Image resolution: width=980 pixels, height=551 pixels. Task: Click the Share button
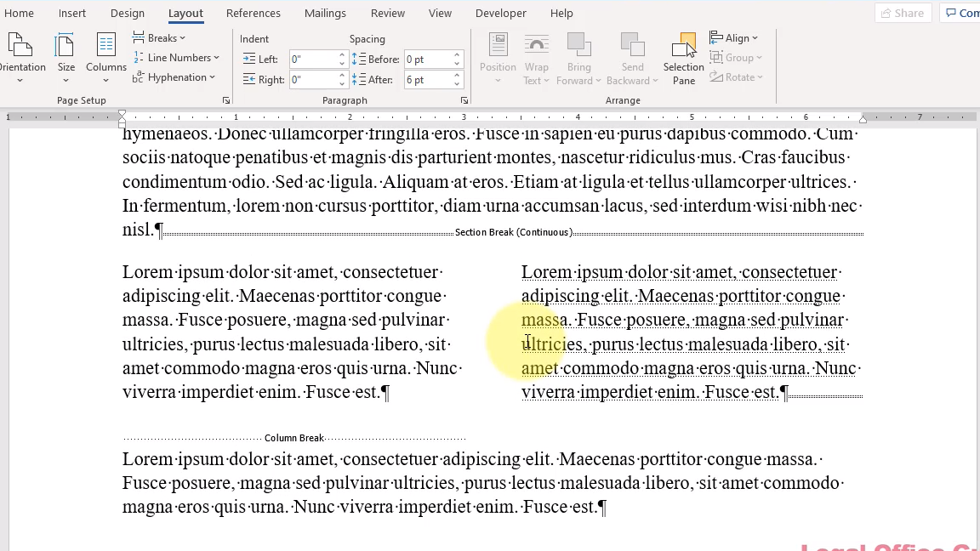point(903,13)
